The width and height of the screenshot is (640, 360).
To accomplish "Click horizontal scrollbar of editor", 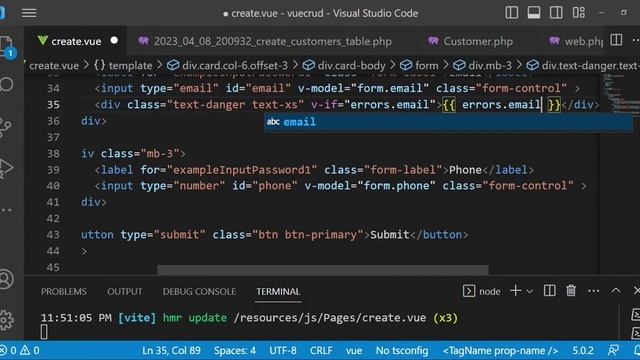I will [322, 269].
